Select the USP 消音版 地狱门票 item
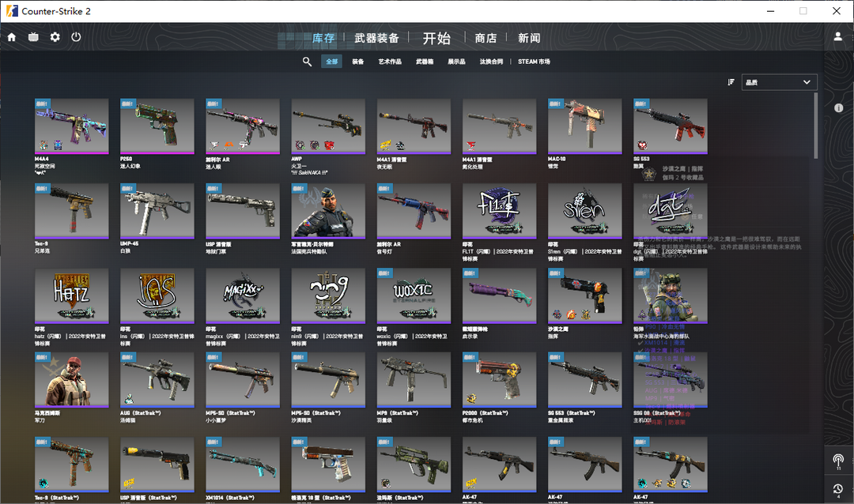854x504 pixels. (x=243, y=211)
